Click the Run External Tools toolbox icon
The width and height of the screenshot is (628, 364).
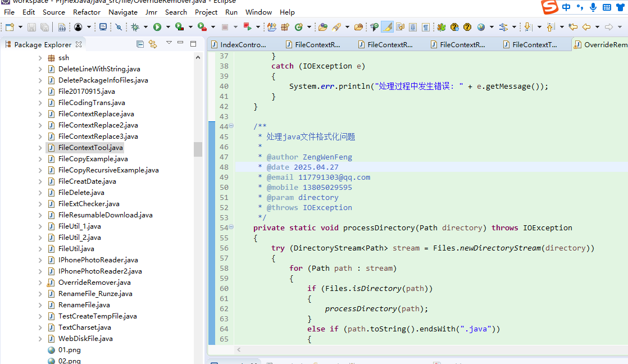click(202, 27)
